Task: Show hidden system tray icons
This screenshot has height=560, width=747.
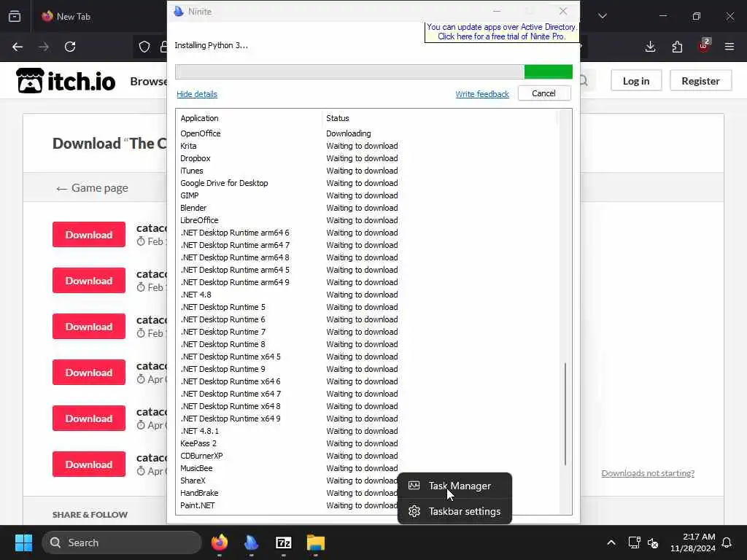Action: pyautogui.click(x=611, y=542)
